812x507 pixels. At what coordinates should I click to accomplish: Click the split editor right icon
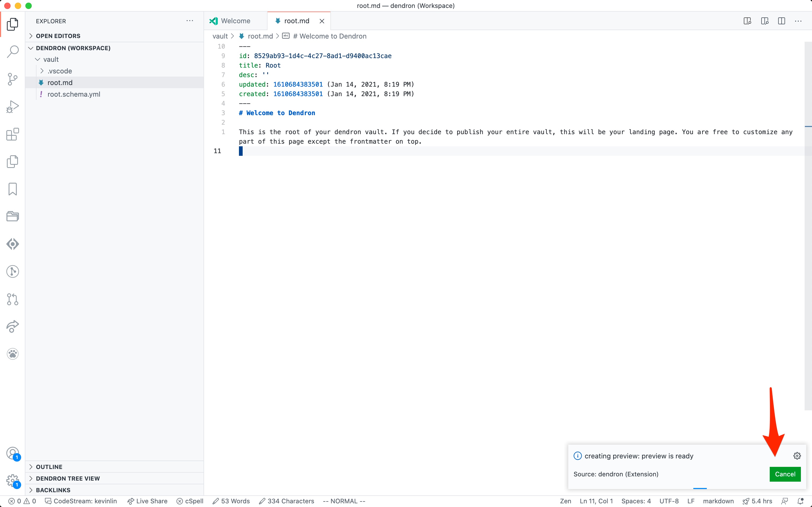pos(781,21)
